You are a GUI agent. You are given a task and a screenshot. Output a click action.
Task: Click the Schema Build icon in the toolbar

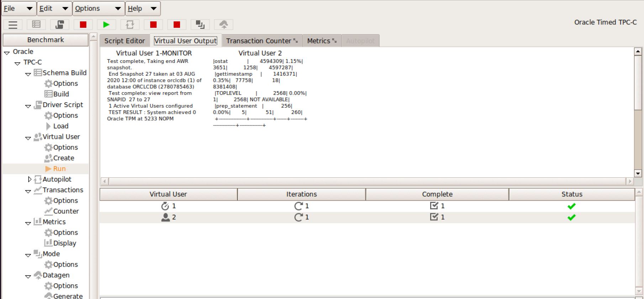point(36,25)
